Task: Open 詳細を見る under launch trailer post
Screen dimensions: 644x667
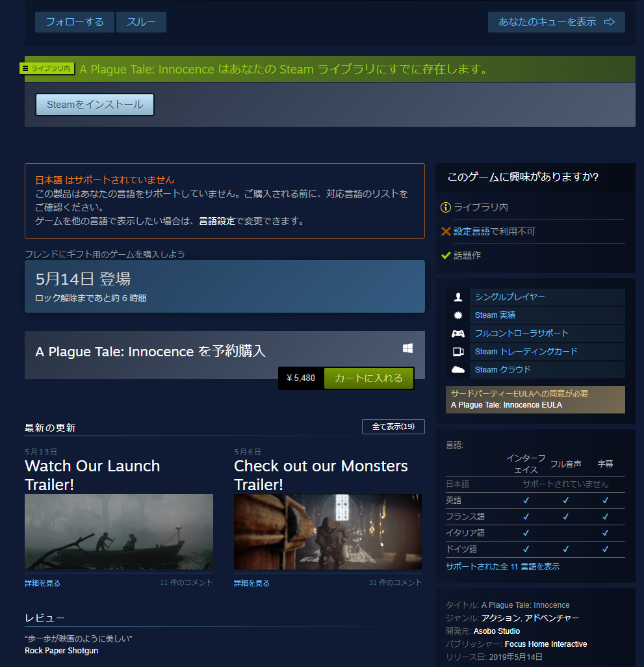Action: tap(42, 583)
